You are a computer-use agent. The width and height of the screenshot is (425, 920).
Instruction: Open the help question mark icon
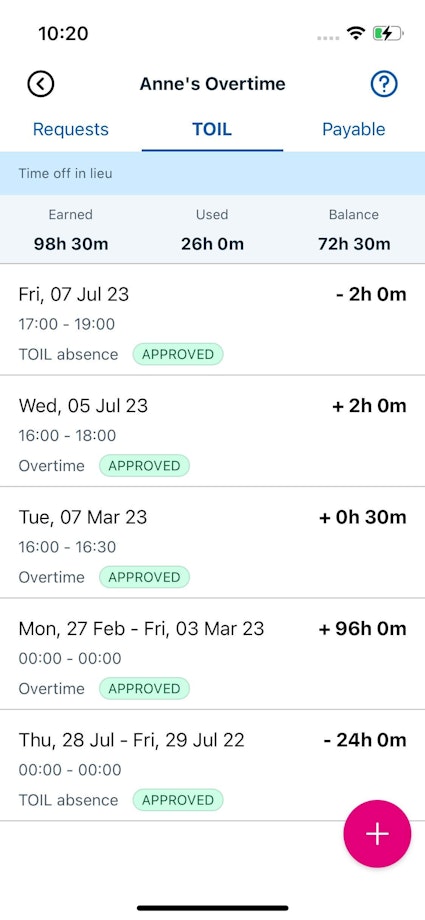coord(384,84)
